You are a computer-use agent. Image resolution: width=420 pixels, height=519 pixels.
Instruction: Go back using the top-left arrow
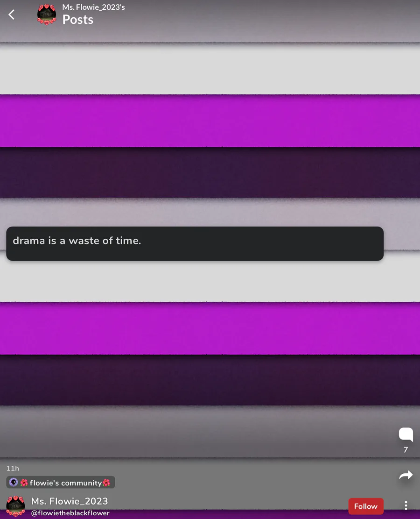(12, 14)
